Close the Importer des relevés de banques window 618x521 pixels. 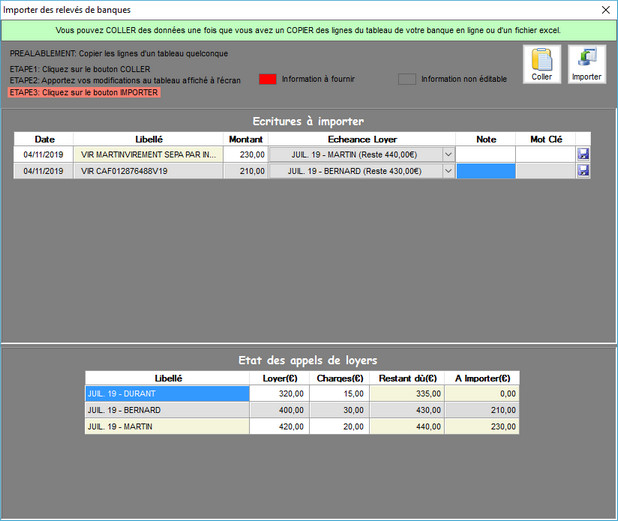click(x=603, y=10)
